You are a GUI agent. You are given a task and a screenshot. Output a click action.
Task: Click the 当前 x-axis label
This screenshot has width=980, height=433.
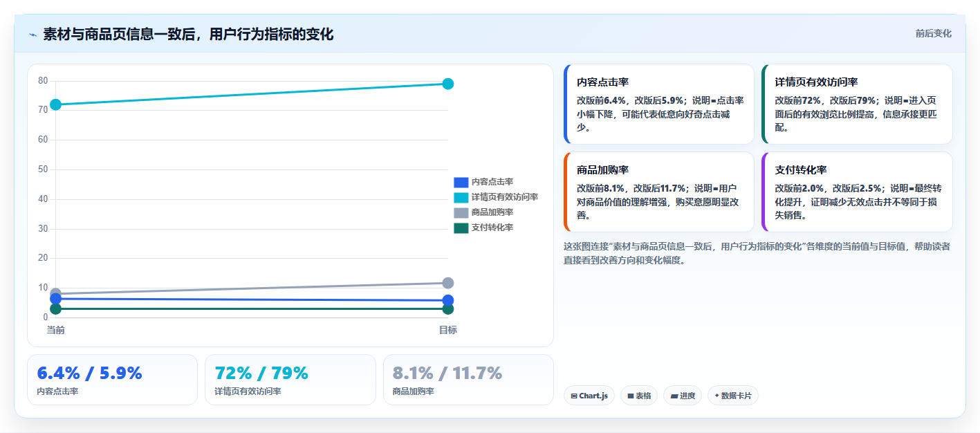tap(56, 330)
